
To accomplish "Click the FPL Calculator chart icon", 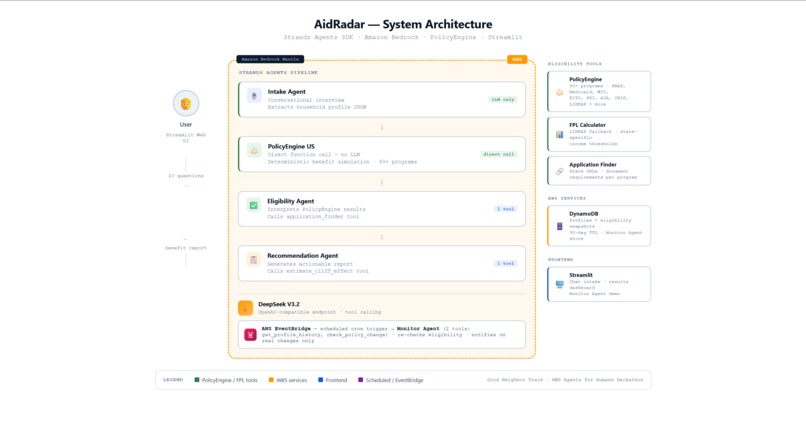I will (x=559, y=135).
